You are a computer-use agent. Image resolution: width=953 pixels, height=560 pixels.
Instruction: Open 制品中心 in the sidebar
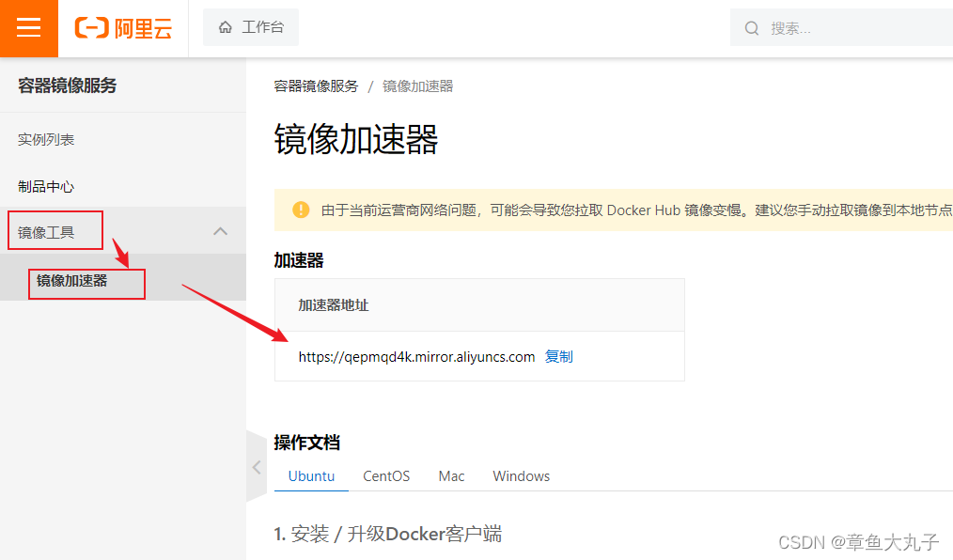point(46,186)
